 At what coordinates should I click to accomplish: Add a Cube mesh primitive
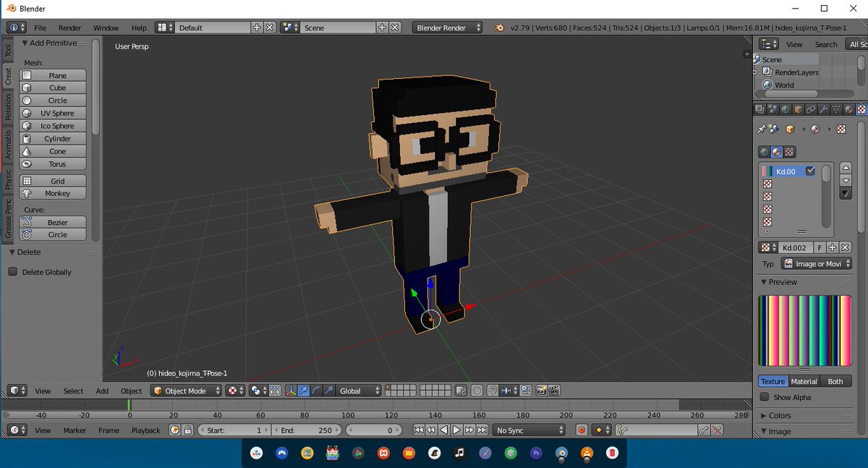click(53, 88)
